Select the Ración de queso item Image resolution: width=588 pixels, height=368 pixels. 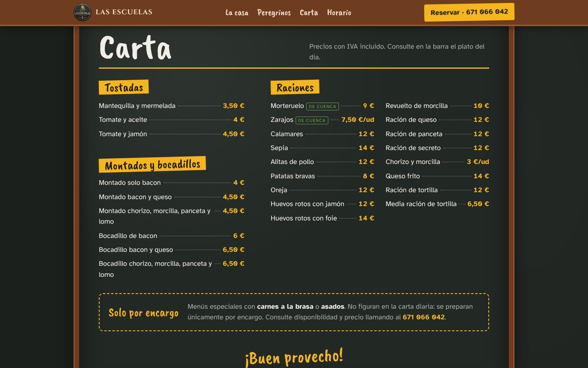437,120
